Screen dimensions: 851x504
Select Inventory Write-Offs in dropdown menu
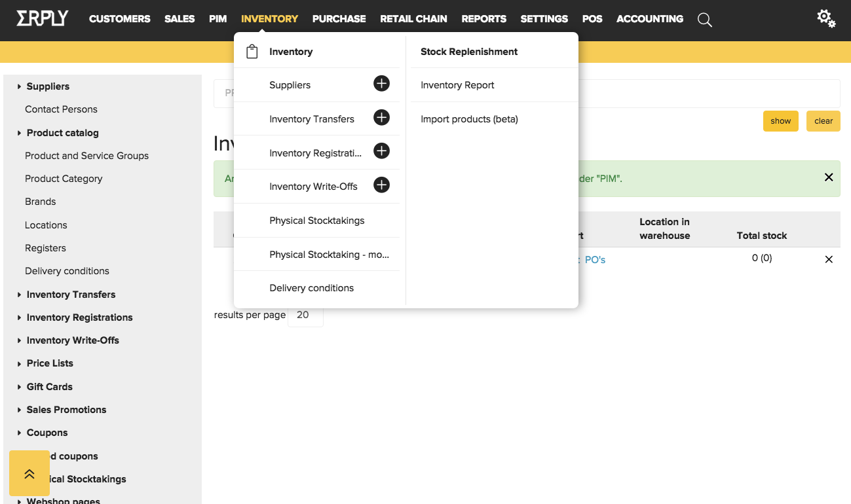coord(313,187)
